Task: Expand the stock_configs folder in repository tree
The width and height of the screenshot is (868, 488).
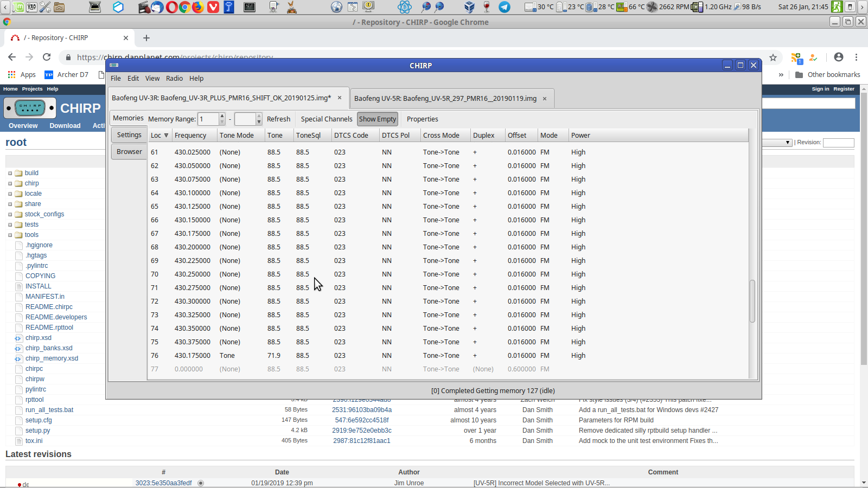Action: click(x=10, y=215)
